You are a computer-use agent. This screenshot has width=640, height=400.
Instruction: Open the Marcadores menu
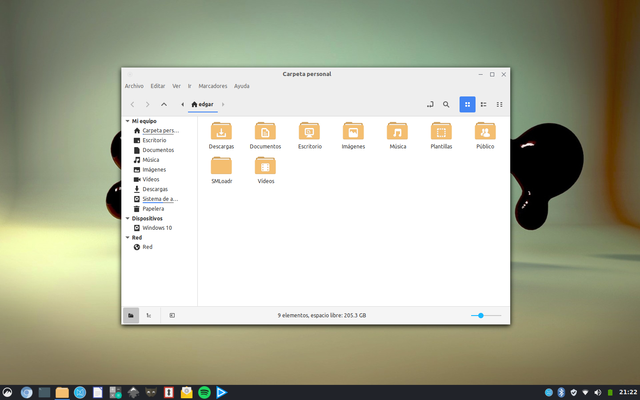click(214, 86)
